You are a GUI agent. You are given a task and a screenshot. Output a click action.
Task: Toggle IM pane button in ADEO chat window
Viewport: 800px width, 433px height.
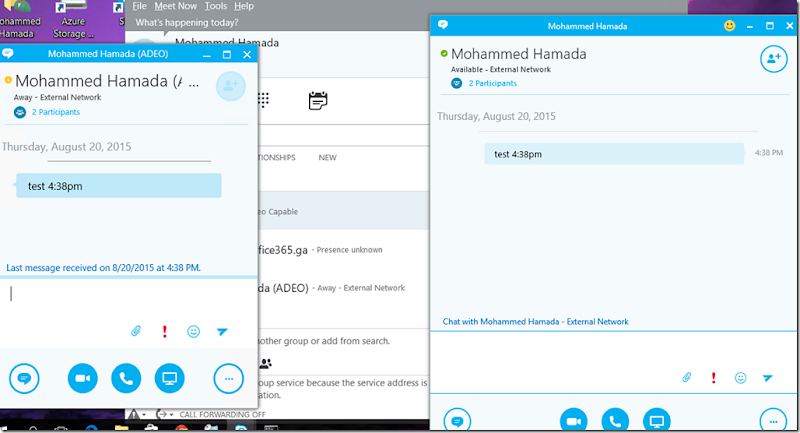(x=24, y=378)
